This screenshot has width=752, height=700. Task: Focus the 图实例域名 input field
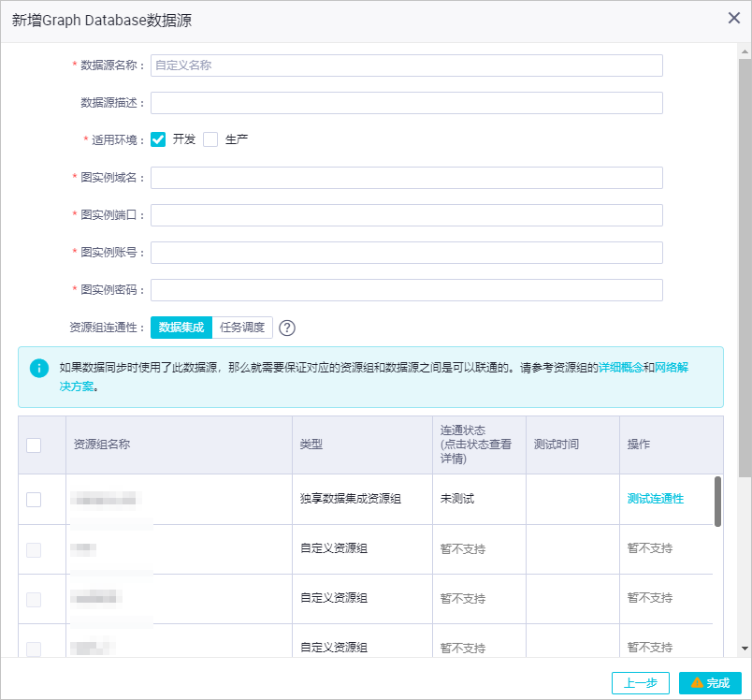(406, 178)
